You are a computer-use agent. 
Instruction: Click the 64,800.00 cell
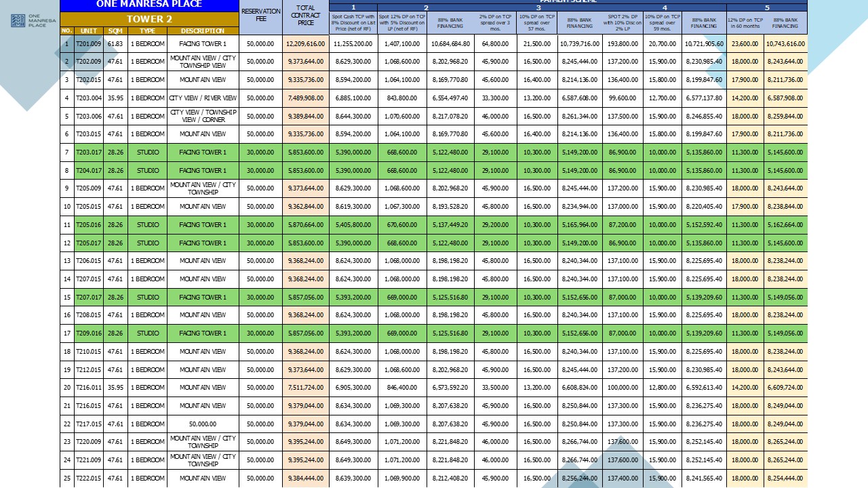pos(496,43)
